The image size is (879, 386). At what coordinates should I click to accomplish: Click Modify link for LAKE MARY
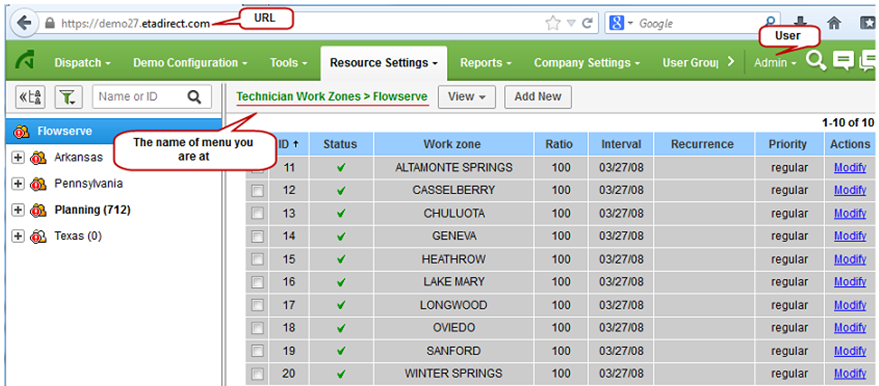click(850, 282)
